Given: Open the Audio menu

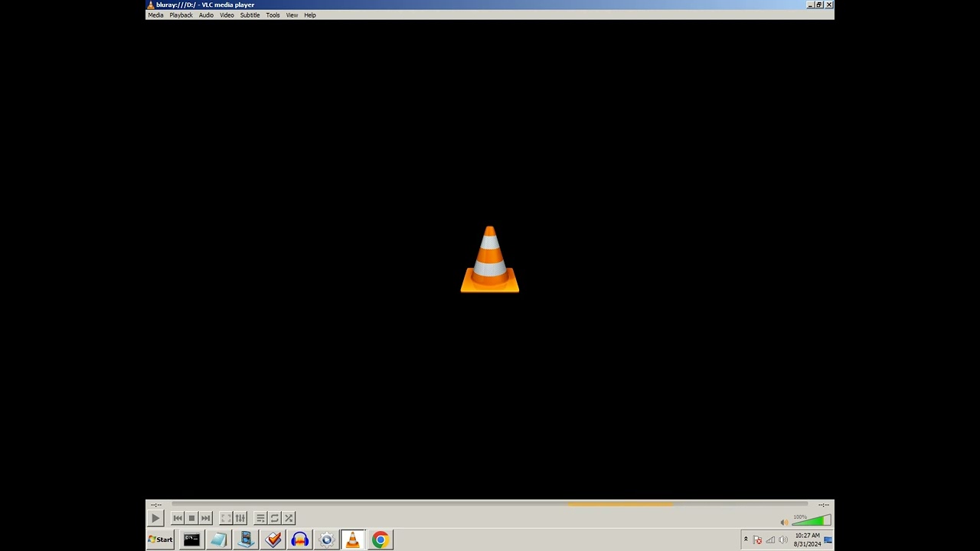Looking at the screenshot, I should point(207,15).
